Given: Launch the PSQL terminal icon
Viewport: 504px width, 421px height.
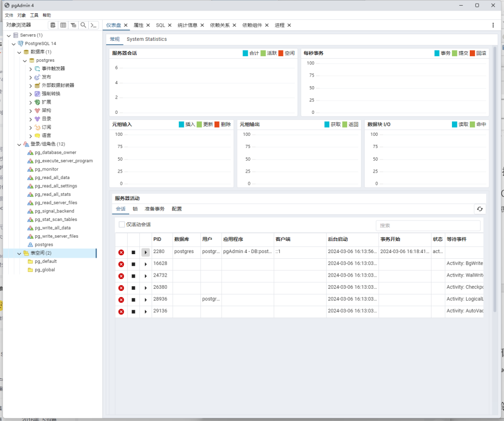Looking at the screenshot, I should coord(93,25).
